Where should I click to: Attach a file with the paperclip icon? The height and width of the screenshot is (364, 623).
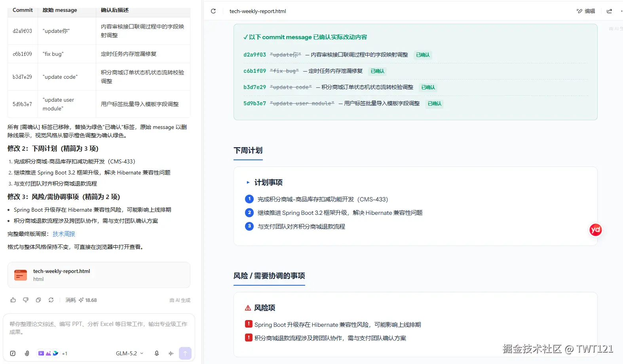click(x=27, y=353)
